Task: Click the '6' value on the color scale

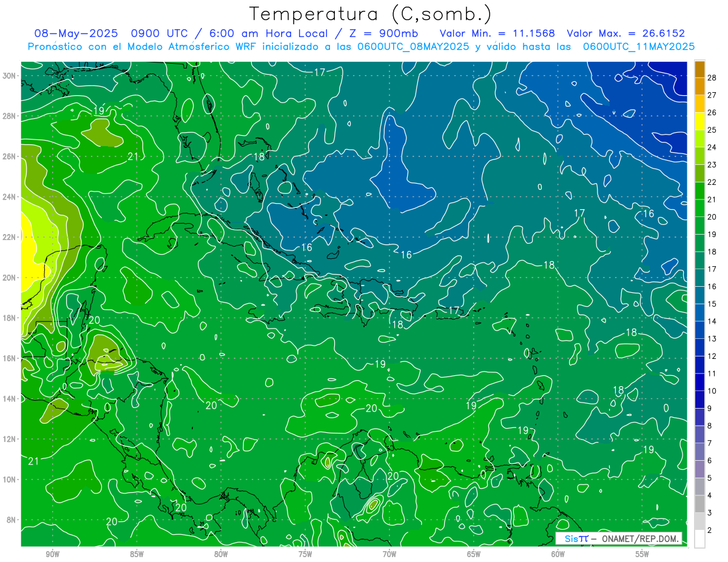Action: (x=710, y=461)
